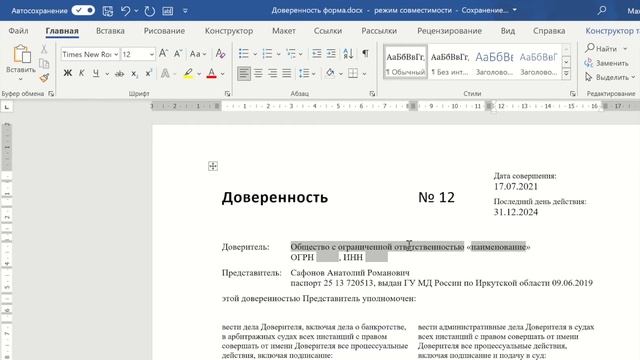Toggle subscript formatting
This screenshot has height=360, width=640.
[x=134, y=74]
